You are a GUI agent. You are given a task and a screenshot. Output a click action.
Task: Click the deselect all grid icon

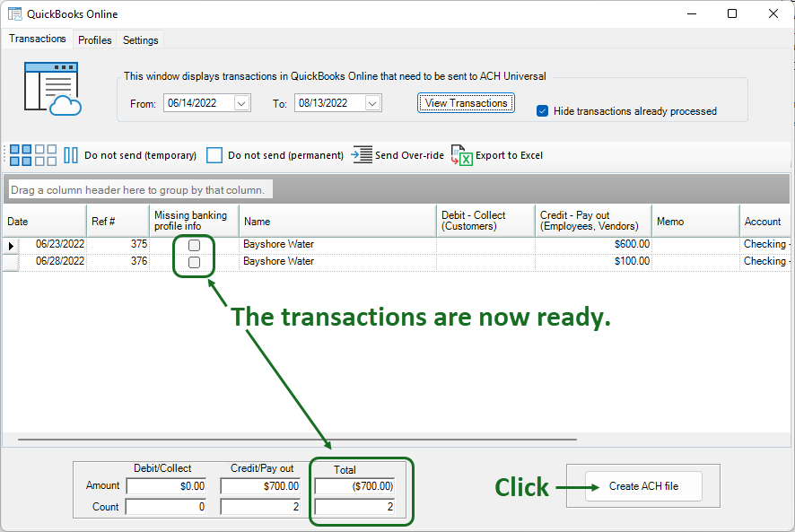[x=46, y=155]
